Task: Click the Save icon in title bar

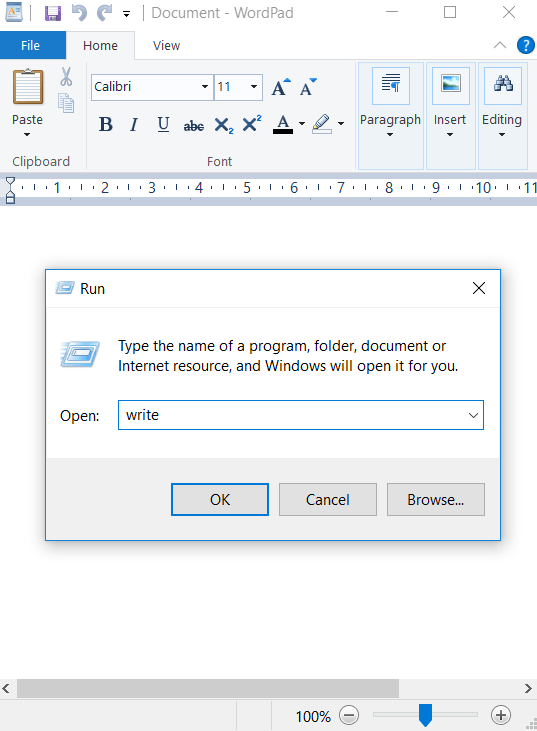Action: 53,13
